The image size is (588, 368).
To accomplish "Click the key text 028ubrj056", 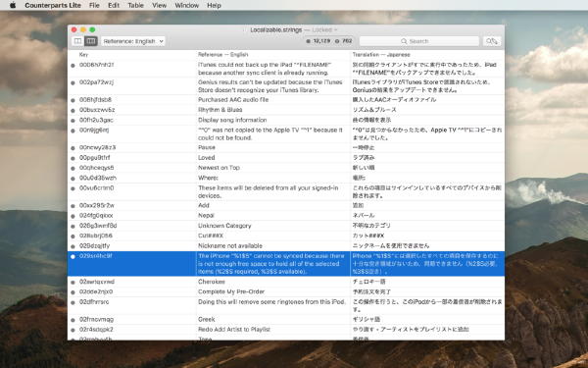I will (96, 236).
